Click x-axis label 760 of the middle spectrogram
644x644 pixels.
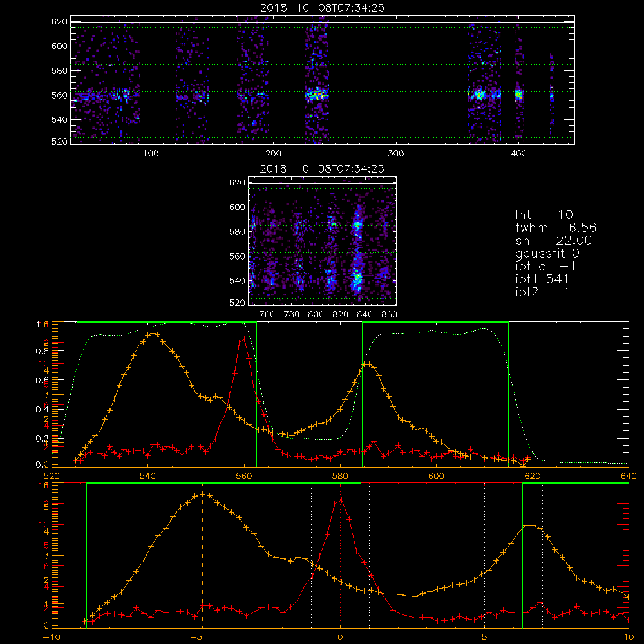click(267, 315)
